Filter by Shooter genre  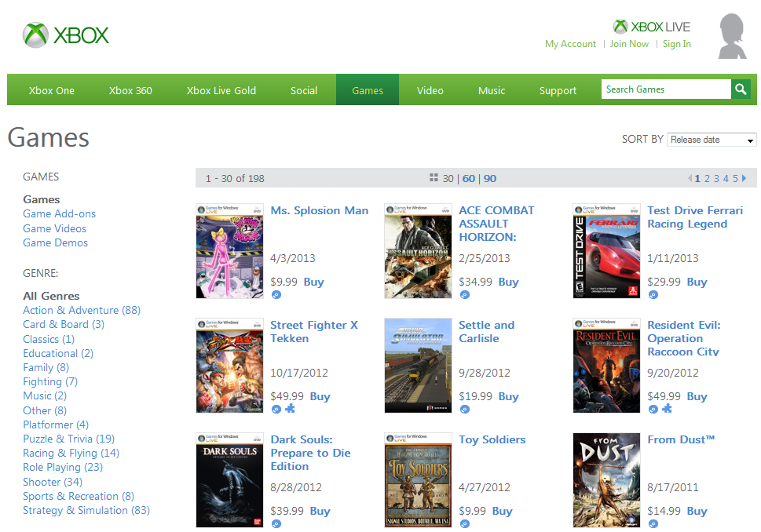coord(53,482)
